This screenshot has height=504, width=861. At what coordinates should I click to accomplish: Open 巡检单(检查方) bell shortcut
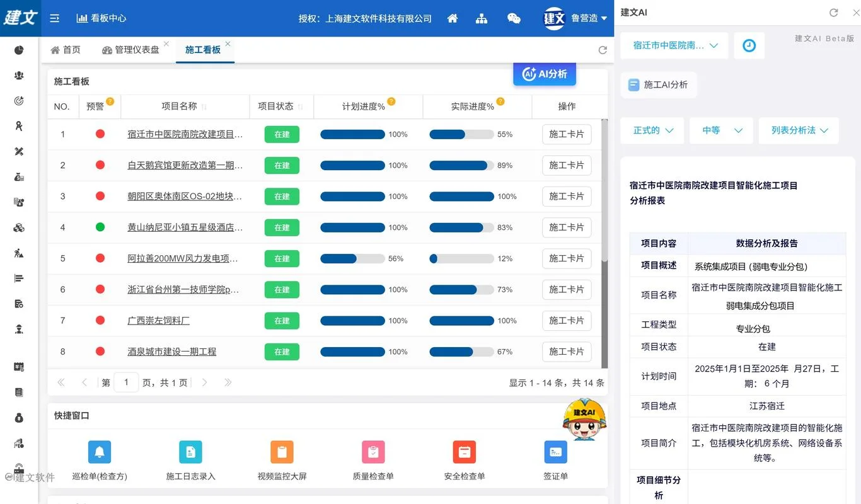coord(100,452)
